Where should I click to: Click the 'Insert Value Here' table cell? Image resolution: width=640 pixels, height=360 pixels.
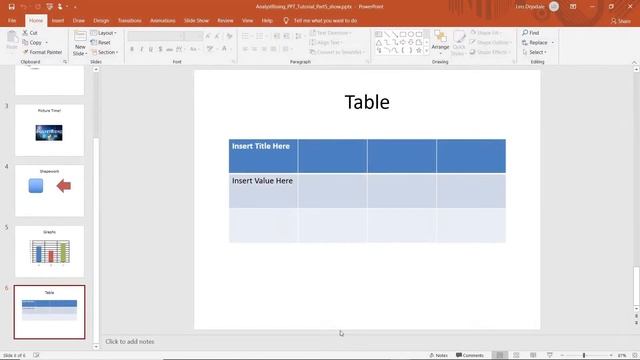(x=263, y=191)
